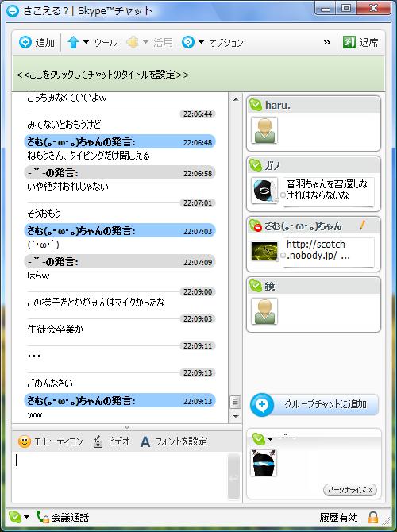Click さむちゃん do-not-disturb status icon
The height and width of the screenshot is (532, 397).
pos(255,226)
